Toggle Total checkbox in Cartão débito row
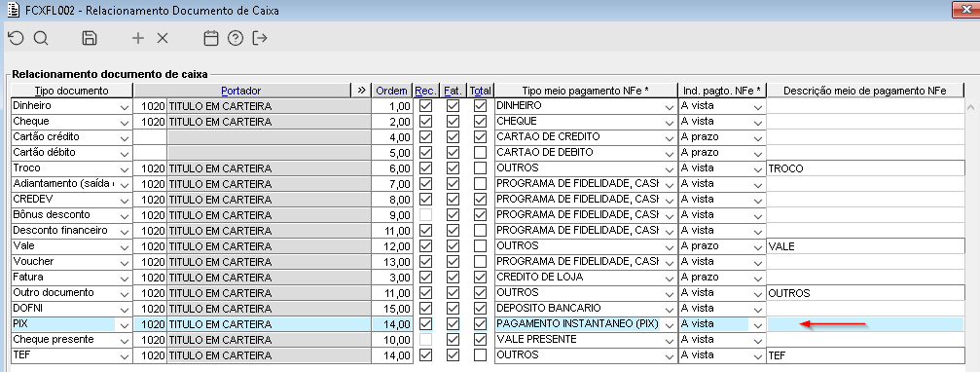980x372 pixels. tap(480, 153)
